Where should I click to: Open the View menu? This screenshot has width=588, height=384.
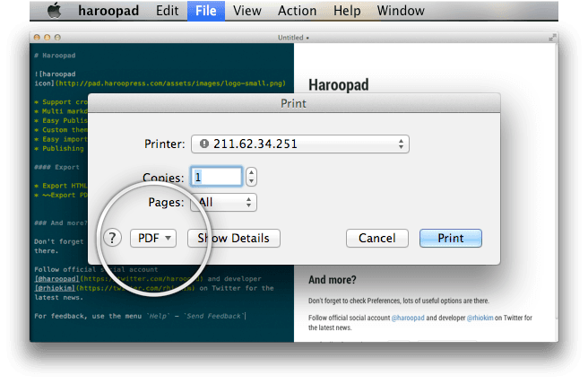click(246, 11)
